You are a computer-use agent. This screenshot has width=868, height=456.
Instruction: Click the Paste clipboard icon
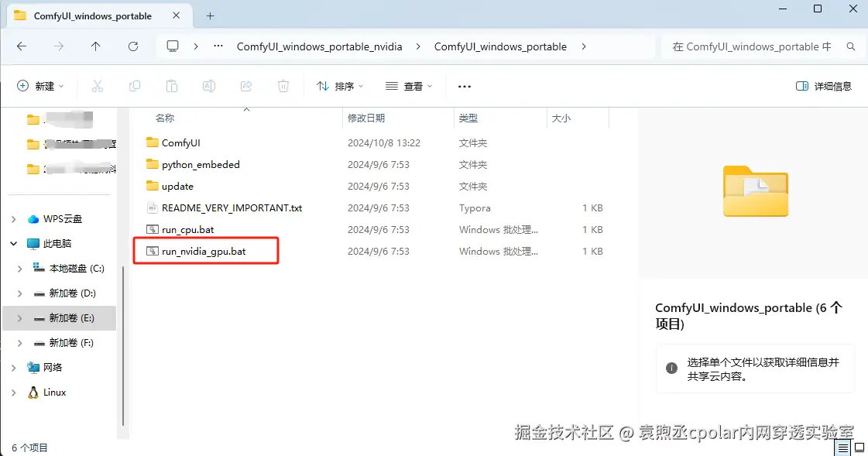[172, 86]
